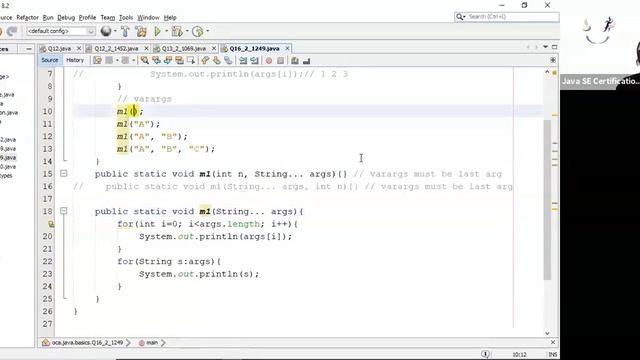Open dropdown arrow next to globe
The width and height of the screenshot is (640, 360).
tap(115, 31)
